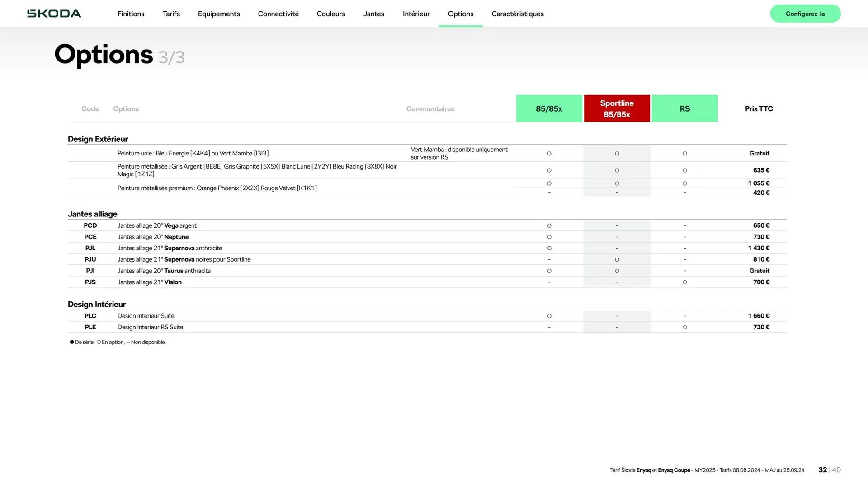Click the page number 32 indicator
The height and width of the screenshot is (488, 868).
point(822,470)
